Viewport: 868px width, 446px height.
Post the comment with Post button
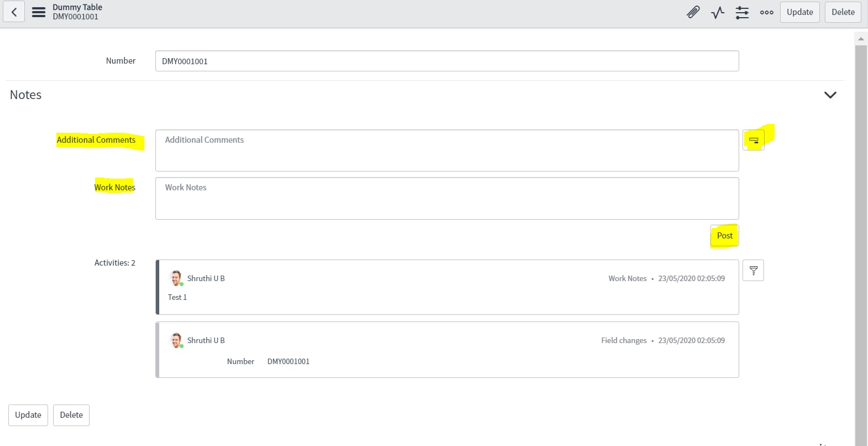[724, 236]
